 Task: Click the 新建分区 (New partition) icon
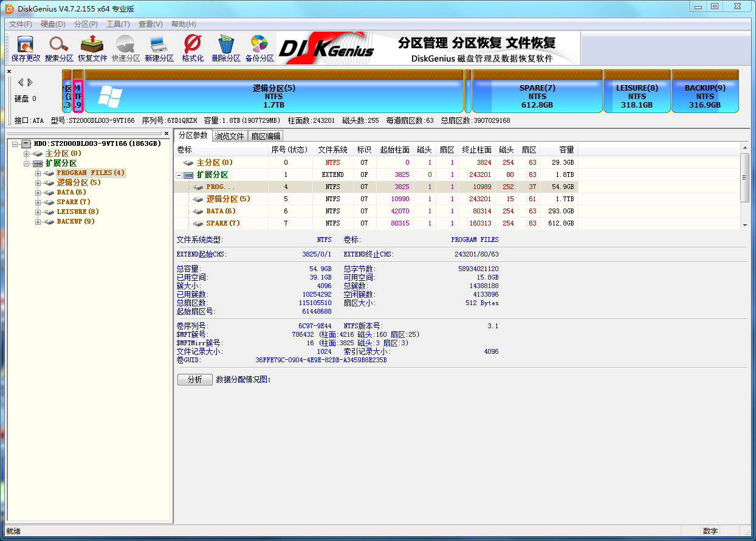159,49
